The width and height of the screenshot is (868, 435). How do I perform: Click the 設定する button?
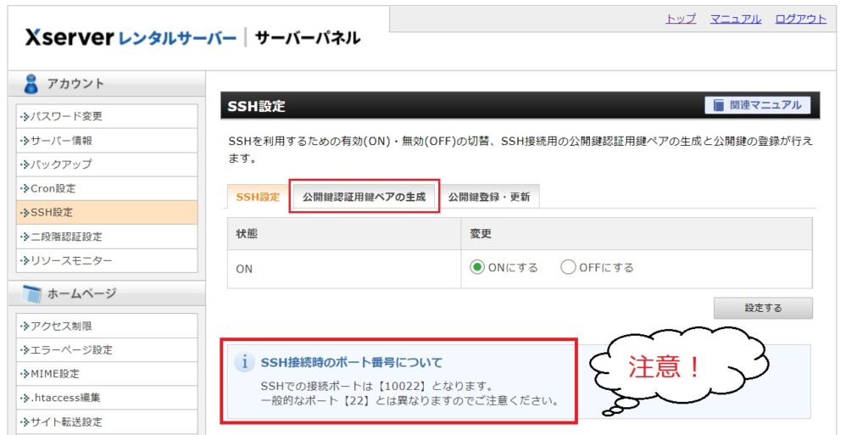[x=763, y=309]
